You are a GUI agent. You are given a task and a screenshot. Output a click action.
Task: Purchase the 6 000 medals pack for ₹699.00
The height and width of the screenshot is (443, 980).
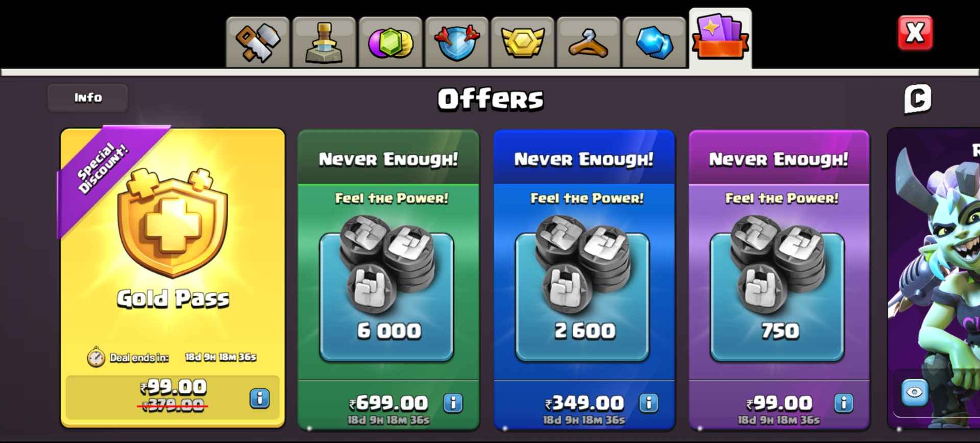[x=389, y=404]
